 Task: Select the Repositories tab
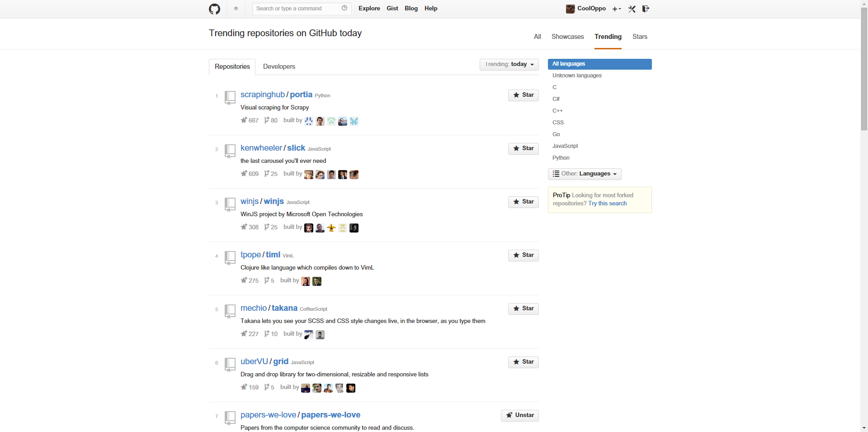click(232, 66)
